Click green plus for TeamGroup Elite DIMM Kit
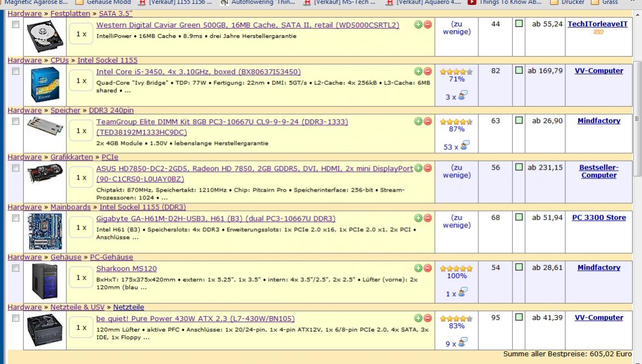This screenshot has height=364, width=642. point(418,121)
